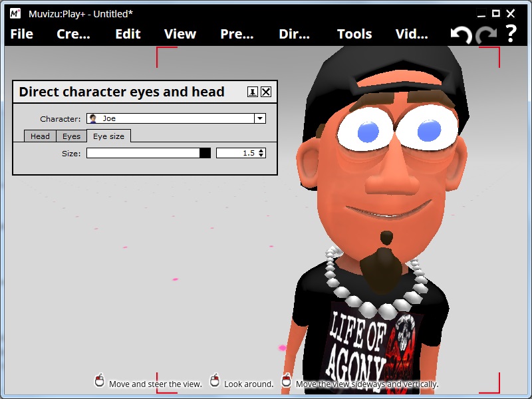
Task: Pin the eyes and head dialog
Action: click(253, 92)
